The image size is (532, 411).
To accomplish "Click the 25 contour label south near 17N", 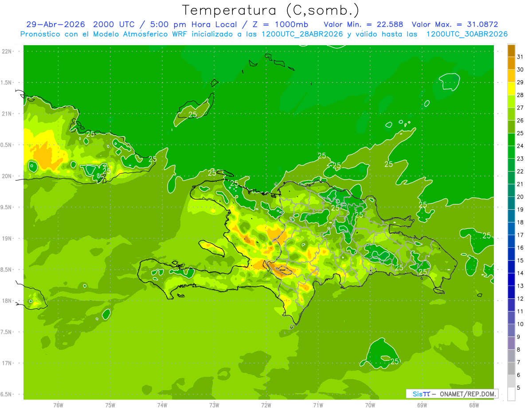I will 394,361.
